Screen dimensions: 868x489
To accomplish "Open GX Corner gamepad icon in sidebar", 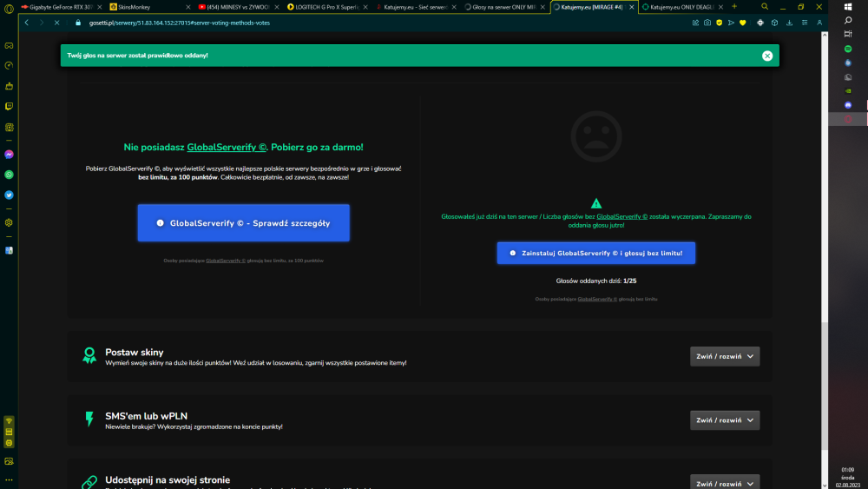I will tap(9, 45).
